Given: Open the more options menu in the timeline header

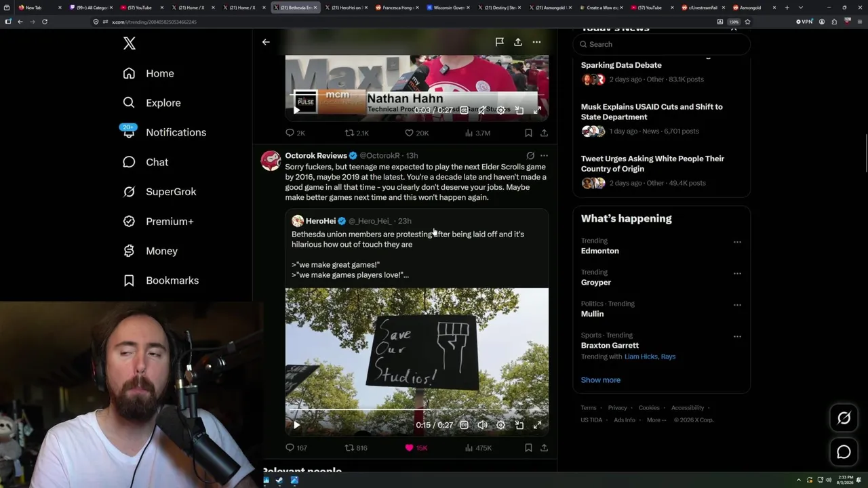Looking at the screenshot, I should pos(536,42).
